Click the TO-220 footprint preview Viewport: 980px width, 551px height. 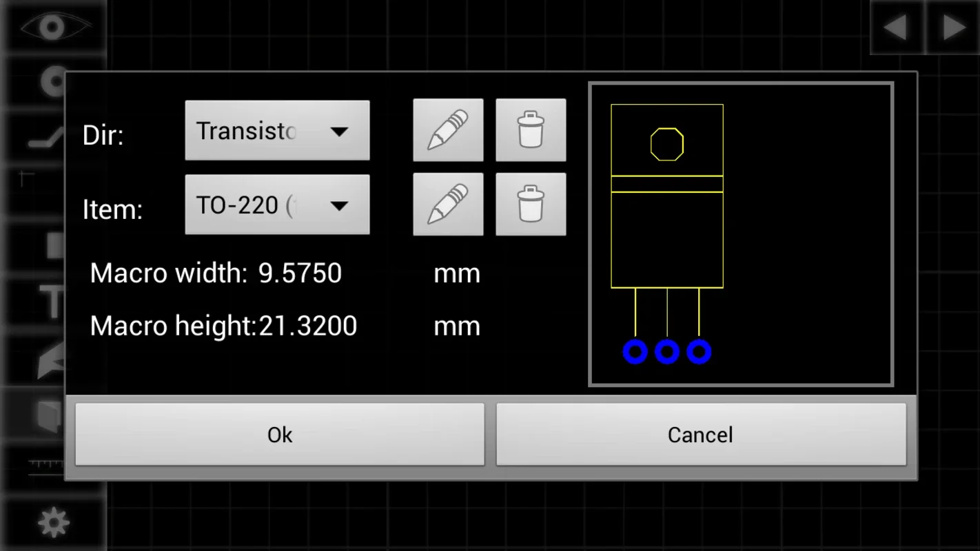point(741,234)
